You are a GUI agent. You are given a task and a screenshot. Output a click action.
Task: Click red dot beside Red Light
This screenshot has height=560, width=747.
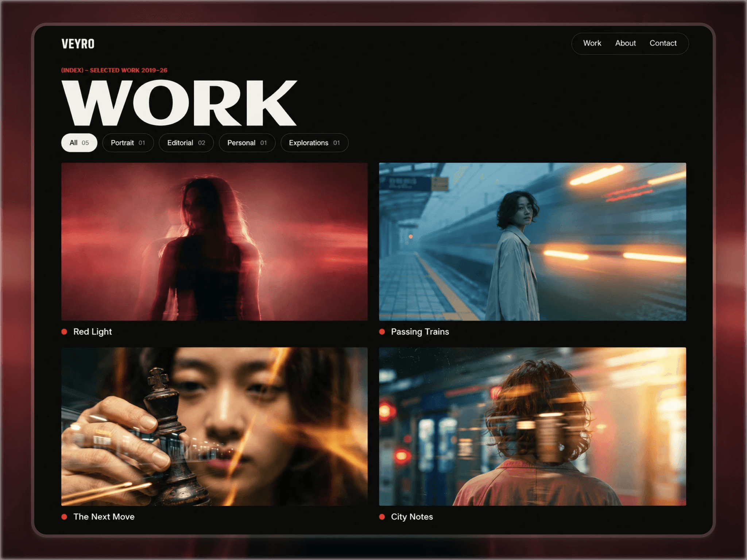pyautogui.click(x=64, y=332)
